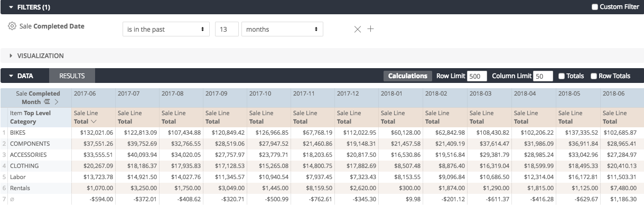Click the Column Limit input field
Image resolution: width=644 pixels, height=206 pixels.
tap(543, 76)
